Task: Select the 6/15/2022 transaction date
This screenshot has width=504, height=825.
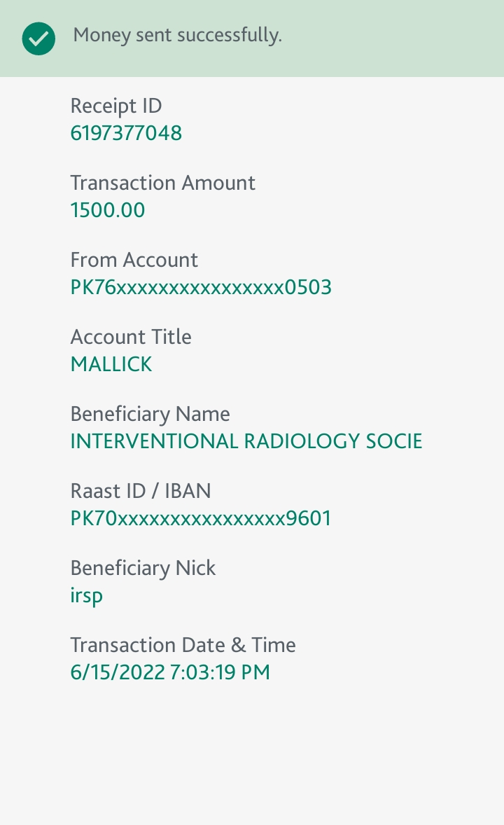Action: 117,672
